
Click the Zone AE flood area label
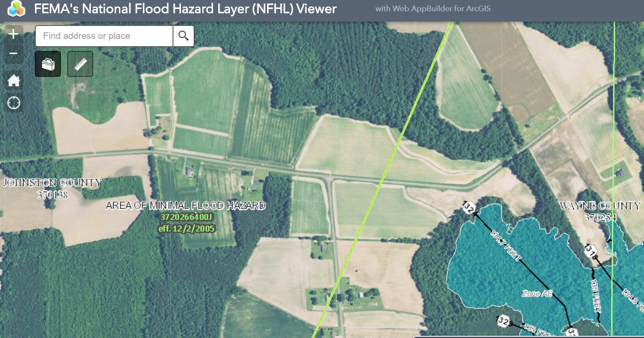[x=537, y=294]
